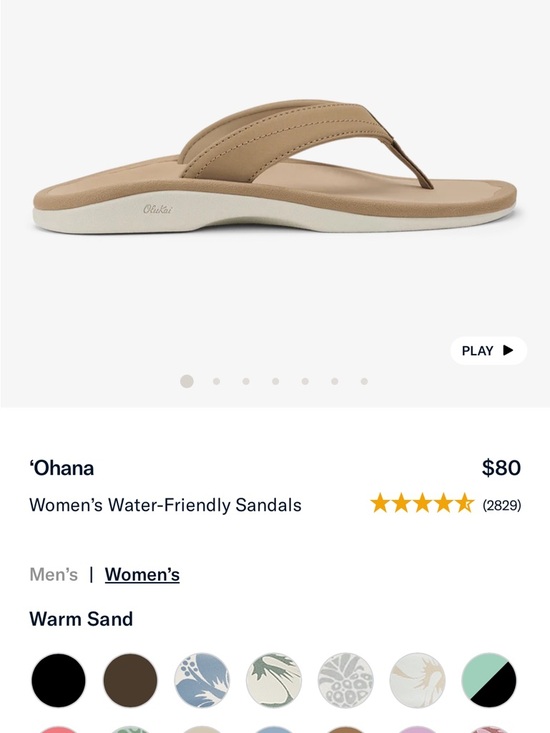
Task: Open the 2829 reviews count link
Action: [502, 505]
